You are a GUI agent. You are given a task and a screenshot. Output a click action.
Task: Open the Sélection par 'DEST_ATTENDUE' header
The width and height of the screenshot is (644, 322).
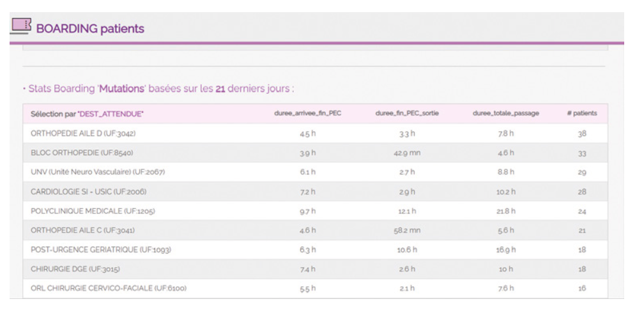pyautogui.click(x=88, y=114)
